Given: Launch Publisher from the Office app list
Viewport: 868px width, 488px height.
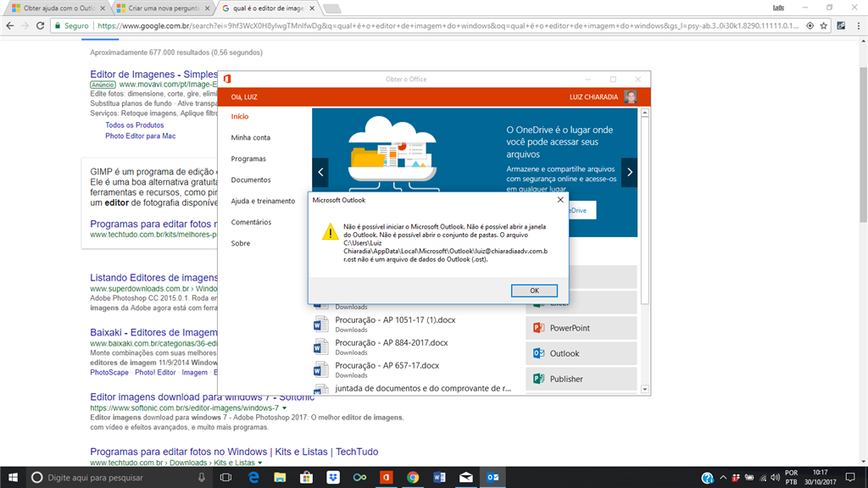Looking at the screenshot, I should coord(581,379).
